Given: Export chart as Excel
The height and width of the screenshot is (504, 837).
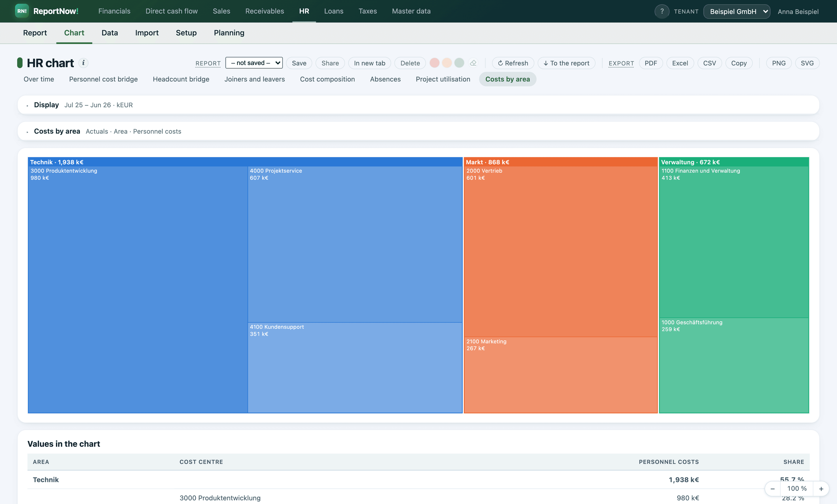Looking at the screenshot, I should tap(680, 63).
